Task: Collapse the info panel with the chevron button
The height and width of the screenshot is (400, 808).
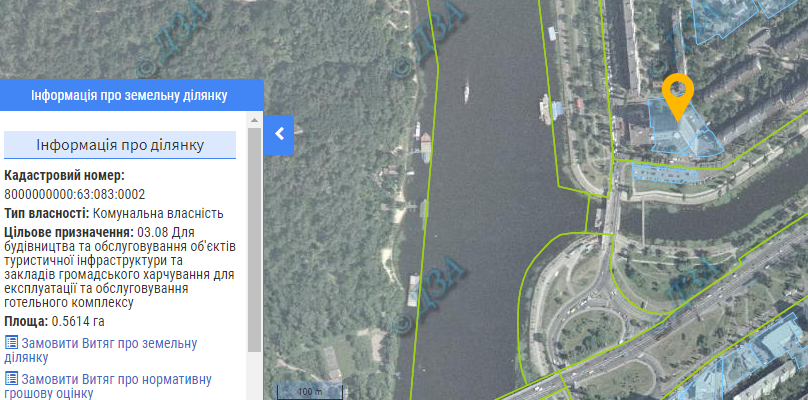Action: (279, 135)
